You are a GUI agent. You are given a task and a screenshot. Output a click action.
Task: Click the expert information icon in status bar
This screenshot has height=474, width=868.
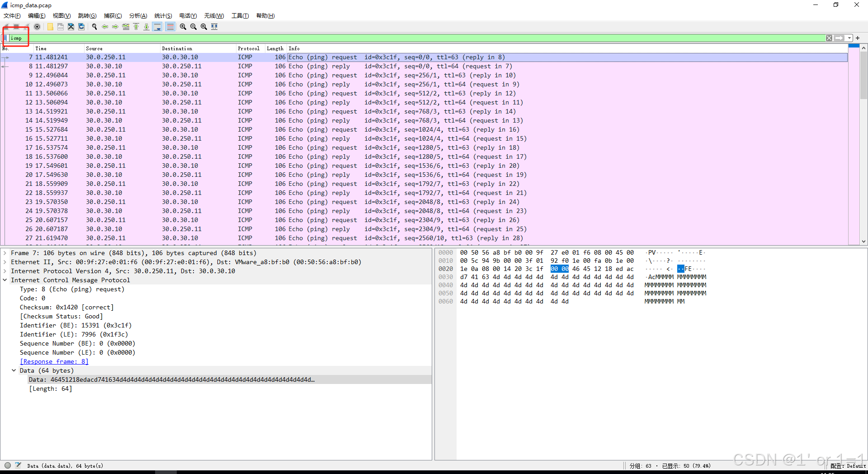pos(7,465)
